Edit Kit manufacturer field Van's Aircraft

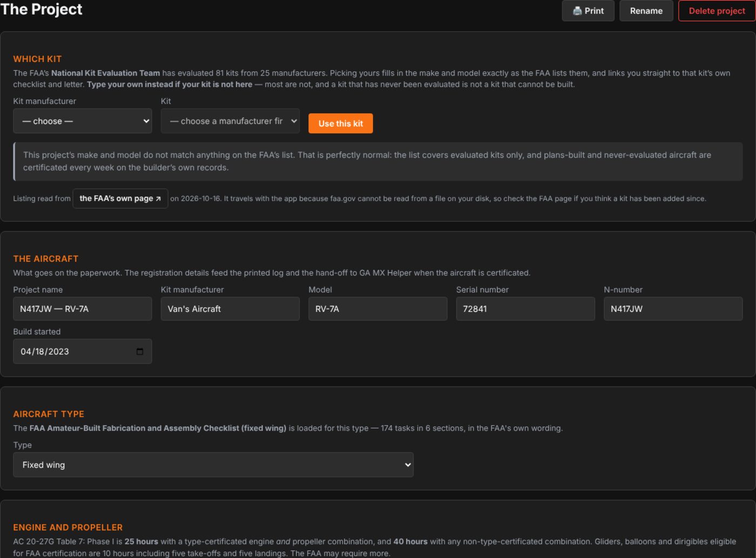coord(230,309)
